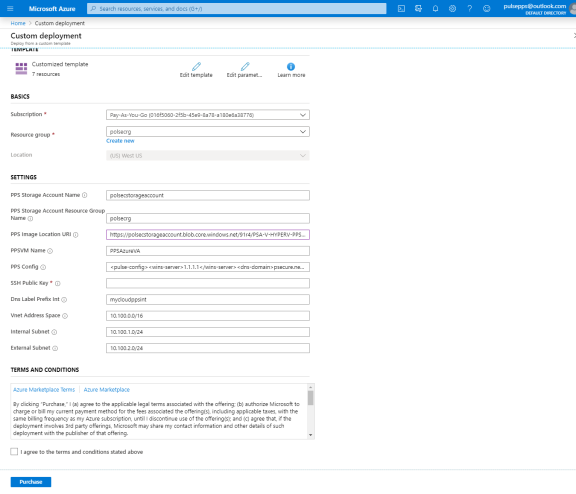Expand the Resource group dropdown
576x494 pixels.
click(208, 131)
